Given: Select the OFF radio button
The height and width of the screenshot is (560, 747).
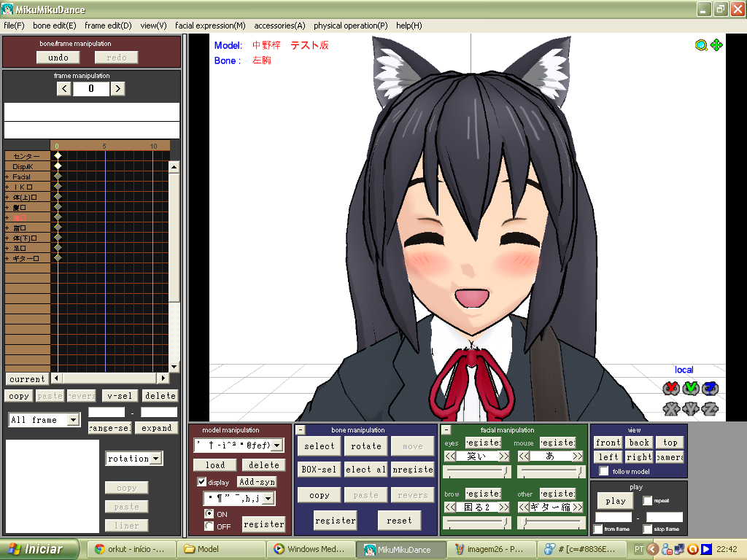Looking at the screenshot, I should (209, 526).
